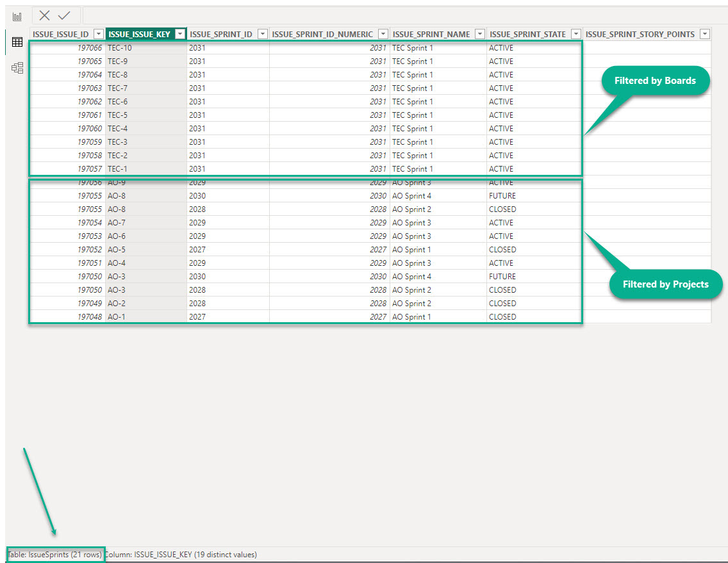
Task: Select the ISSUE_SPRINT_STATE column header
Action: [527, 35]
